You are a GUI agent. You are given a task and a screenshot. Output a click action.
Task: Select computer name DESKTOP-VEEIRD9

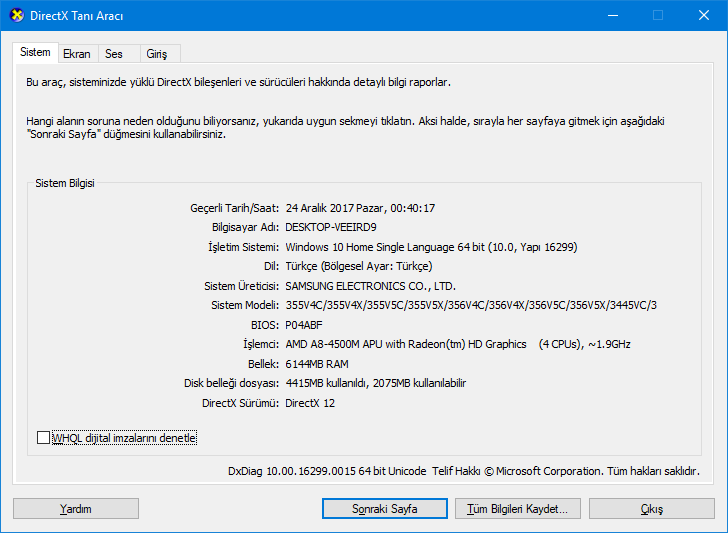pos(331,228)
